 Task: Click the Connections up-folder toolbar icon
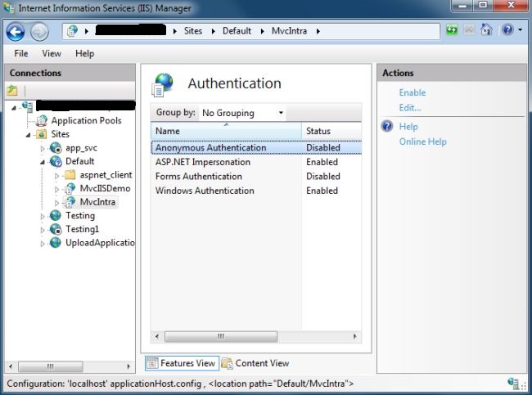[x=12, y=91]
